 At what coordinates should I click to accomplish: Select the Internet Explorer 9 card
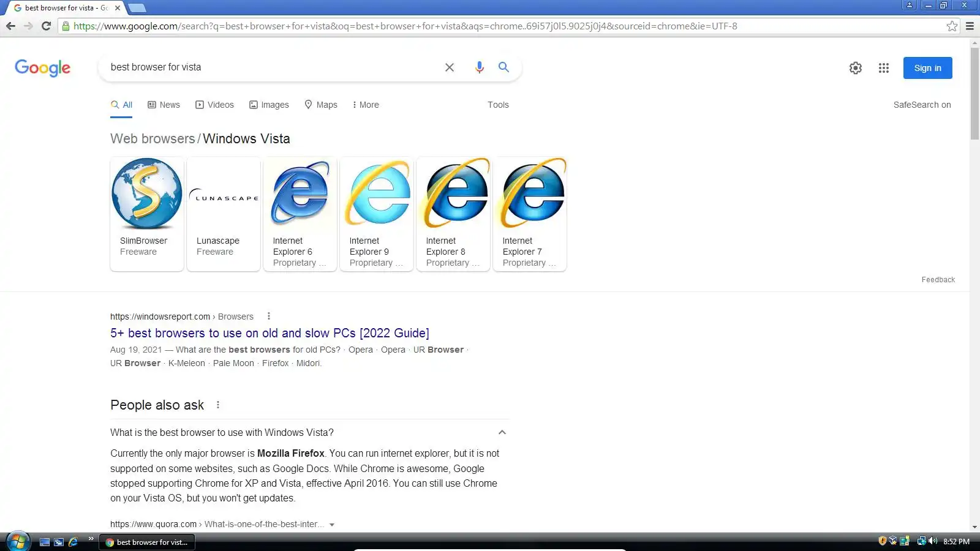click(x=377, y=214)
